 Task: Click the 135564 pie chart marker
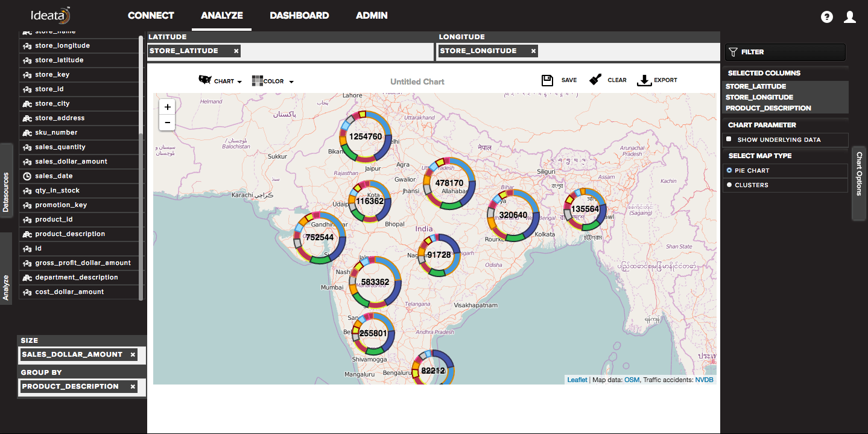tap(585, 209)
